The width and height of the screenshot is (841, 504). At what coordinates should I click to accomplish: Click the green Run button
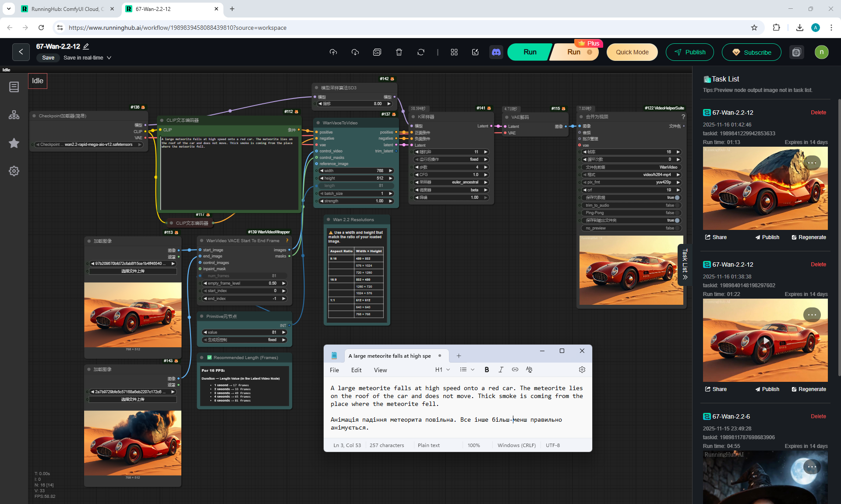click(x=530, y=52)
